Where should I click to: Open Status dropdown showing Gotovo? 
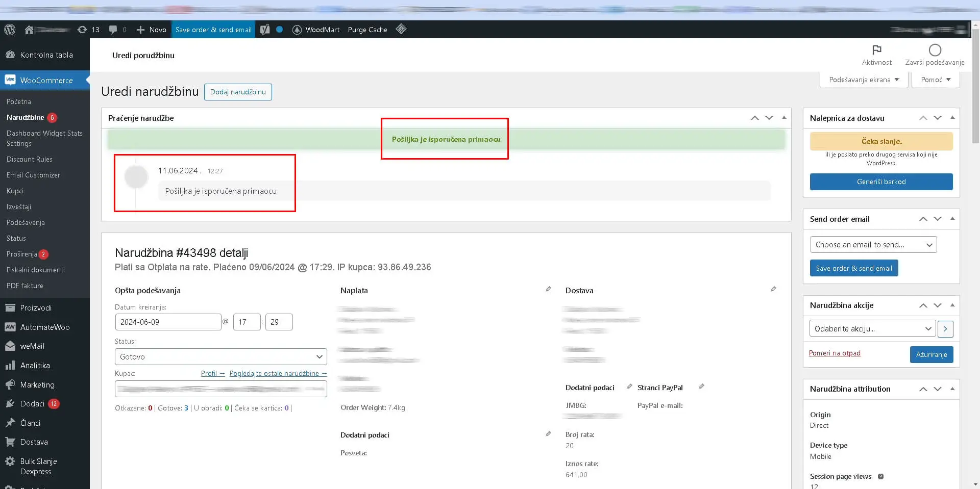[221, 357]
